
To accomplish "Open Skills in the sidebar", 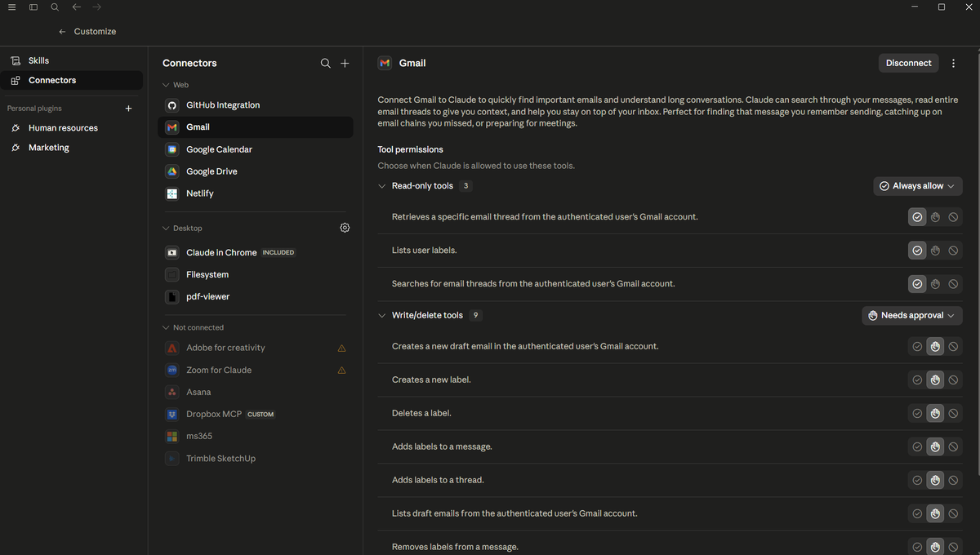I will [x=72, y=60].
